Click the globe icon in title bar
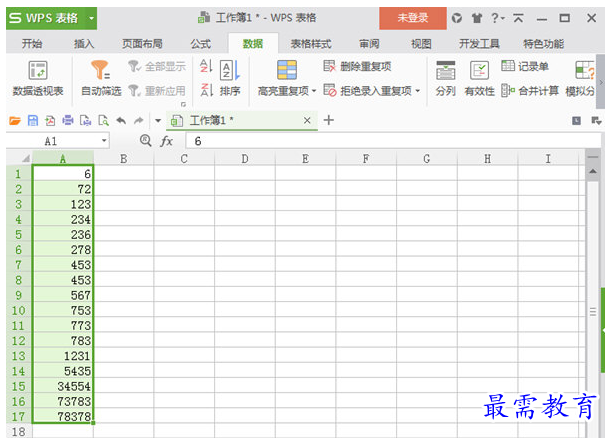Image resolution: width=605 pixels, height=438 pixels. 457,18
